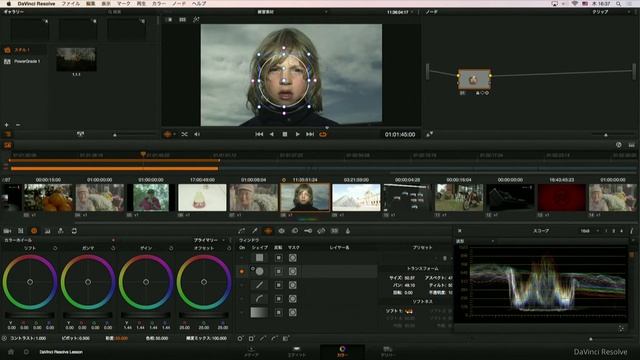Switch to the Media page tab

point(251,352)
